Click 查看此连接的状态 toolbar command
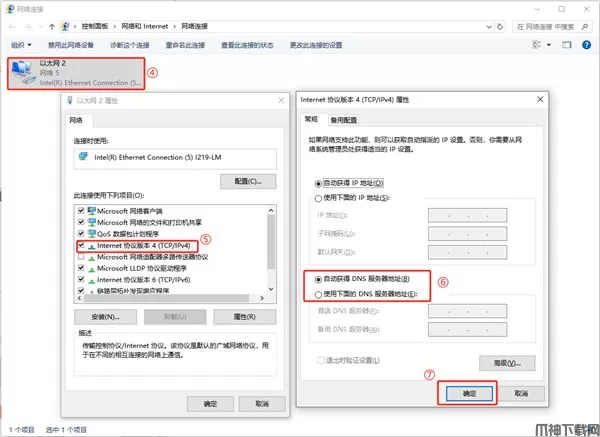 [x=247, y=45]
